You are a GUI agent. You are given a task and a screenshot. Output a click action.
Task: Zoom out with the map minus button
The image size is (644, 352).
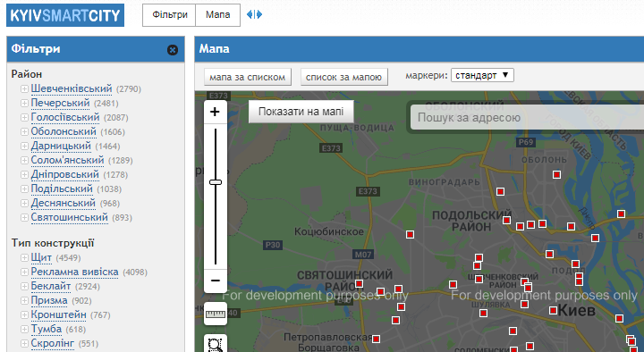[216, 281]
